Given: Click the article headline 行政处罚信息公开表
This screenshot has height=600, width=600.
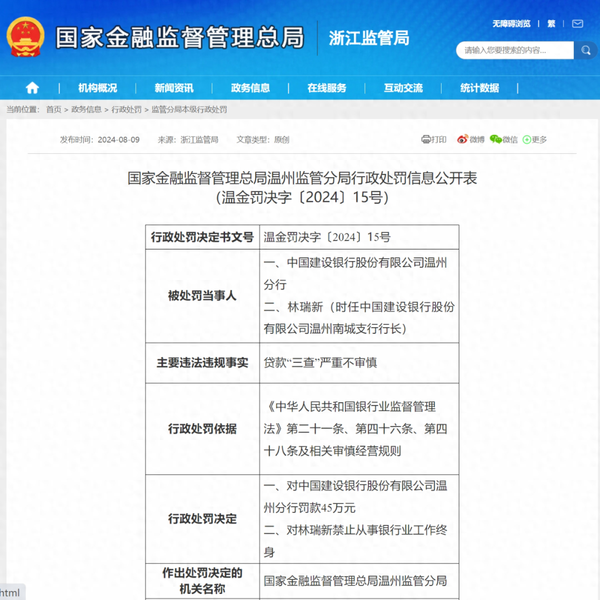Looking at the screenshot, I should (302, 178).
